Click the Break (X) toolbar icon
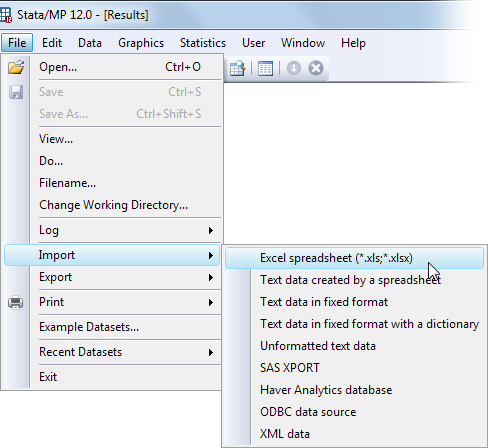Viewport: 488px width, 448px height. (x=316, y=68)
